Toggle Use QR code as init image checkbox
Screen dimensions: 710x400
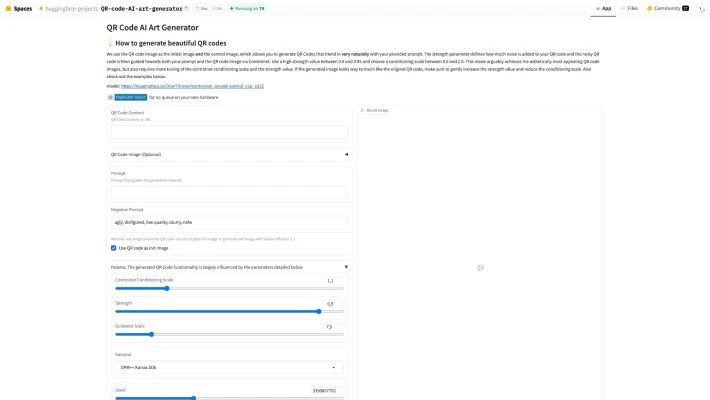tap(114, 248)
